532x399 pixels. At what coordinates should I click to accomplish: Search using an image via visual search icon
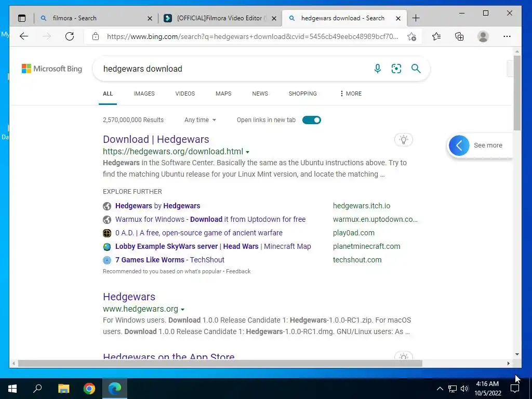tap(396, 69)
